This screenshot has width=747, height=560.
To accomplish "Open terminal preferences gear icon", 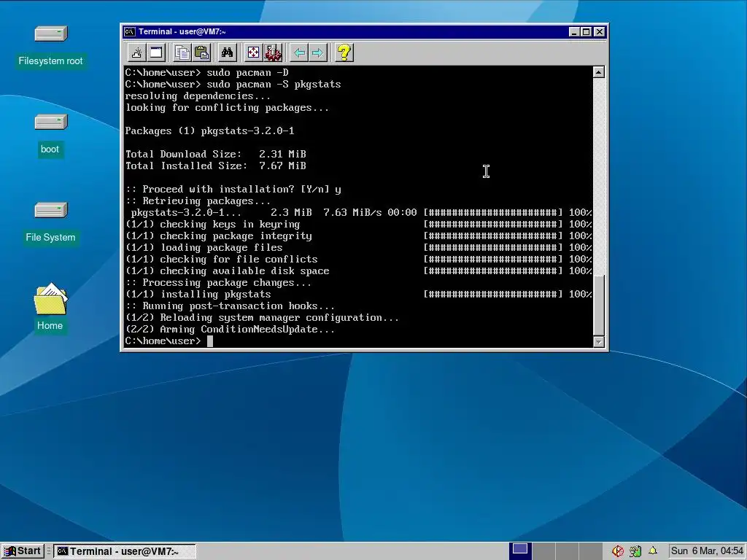I will [273, 52].
